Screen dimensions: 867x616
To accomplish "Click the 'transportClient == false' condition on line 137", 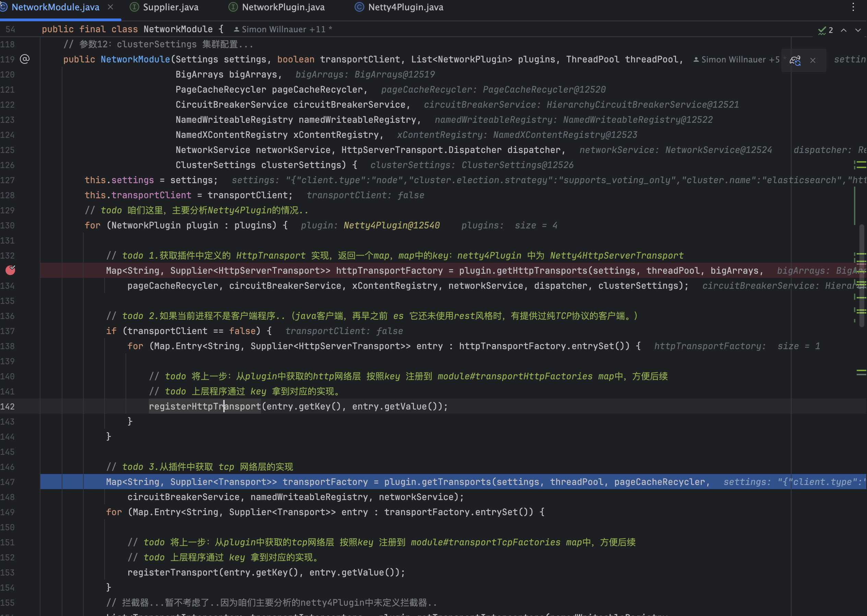I will pyautogui.click(x=191, y=331).
